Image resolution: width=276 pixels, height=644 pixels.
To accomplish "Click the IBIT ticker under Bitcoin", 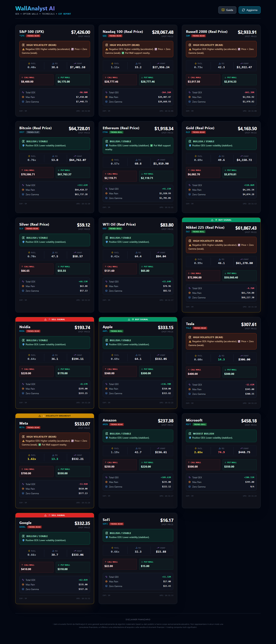I will [22, 132].
